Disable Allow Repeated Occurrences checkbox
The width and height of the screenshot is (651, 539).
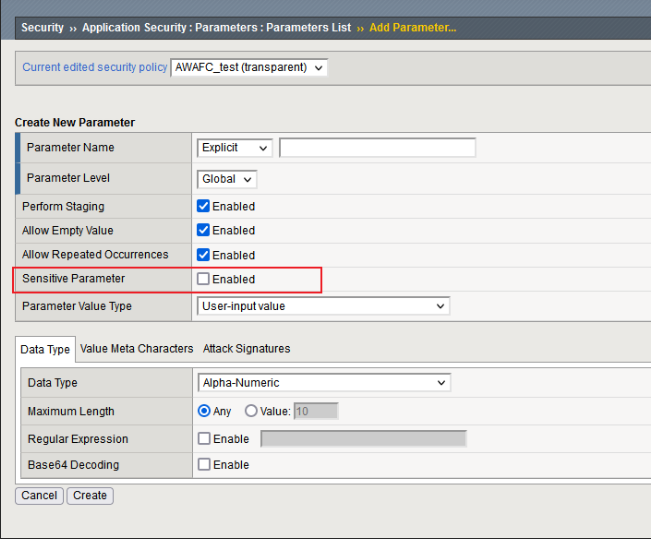tap(204, 255)
